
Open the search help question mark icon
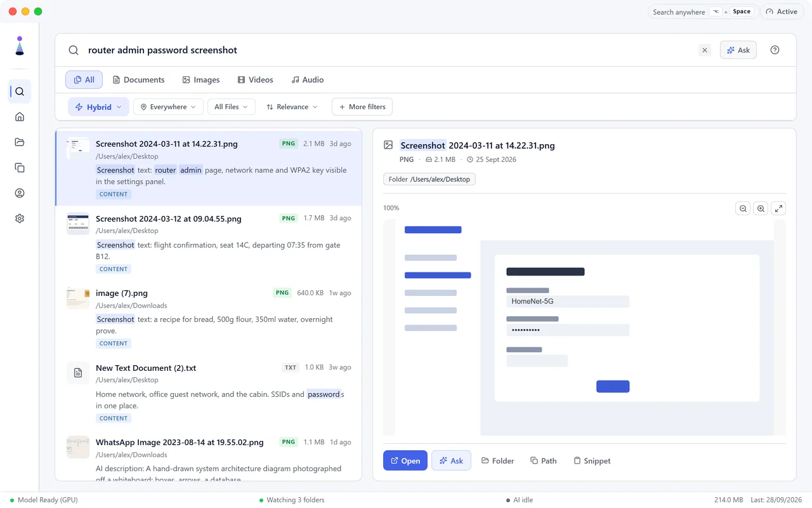point(775,50)
